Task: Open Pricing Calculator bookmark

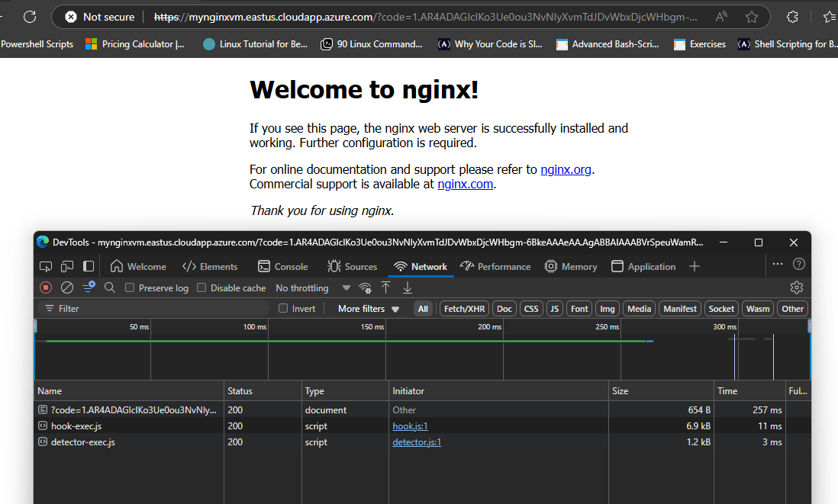Action: [x=135, y=44]
